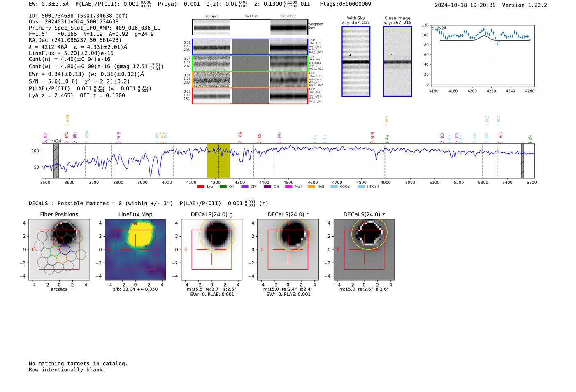576x392 pixels.
Task: Click the Fiber Positions panel
Action: click(59, 250)
